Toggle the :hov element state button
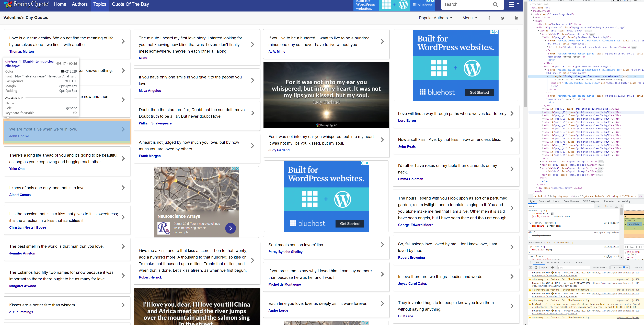 (598, 206)
